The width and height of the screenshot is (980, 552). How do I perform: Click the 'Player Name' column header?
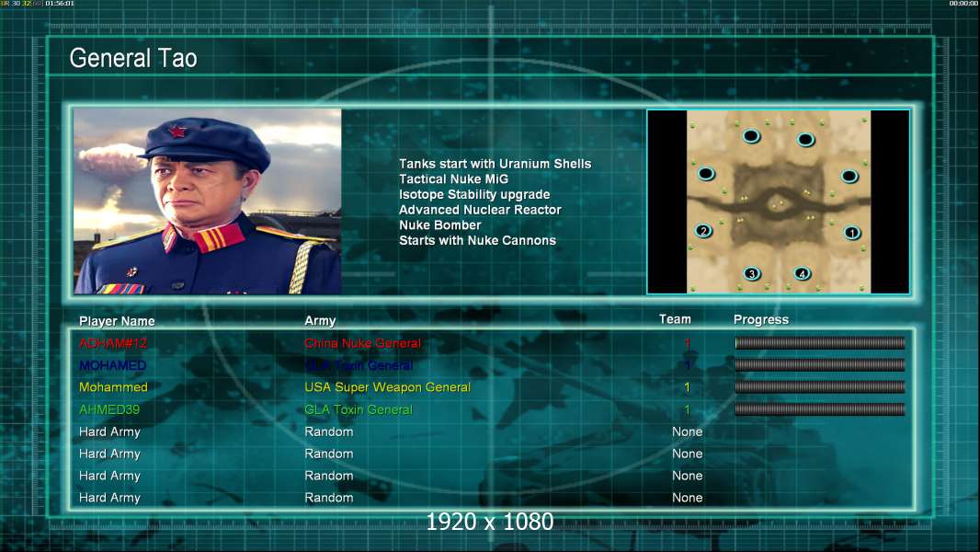pyautogui.click(x=117, y=321)
